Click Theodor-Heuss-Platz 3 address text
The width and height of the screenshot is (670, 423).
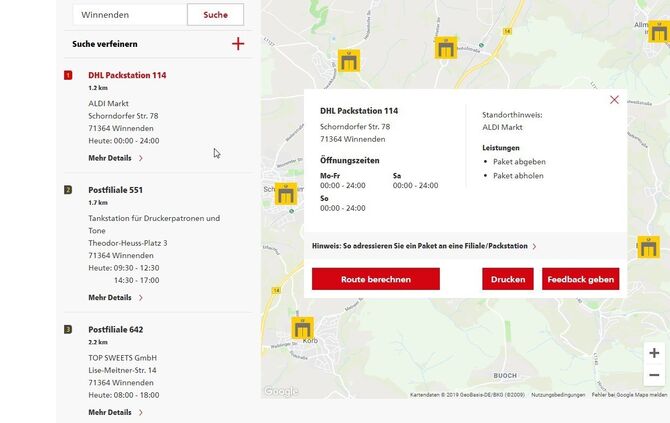(x=128, y=243)
